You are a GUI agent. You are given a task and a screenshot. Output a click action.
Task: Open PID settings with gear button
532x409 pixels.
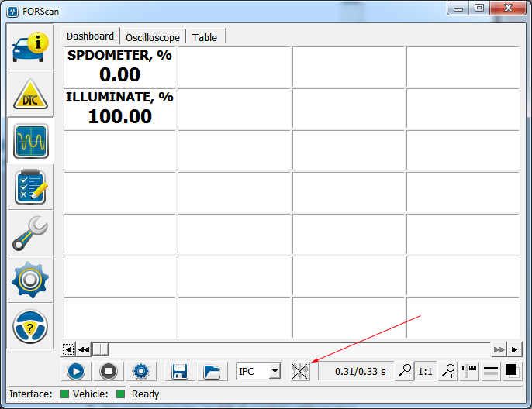140,371
